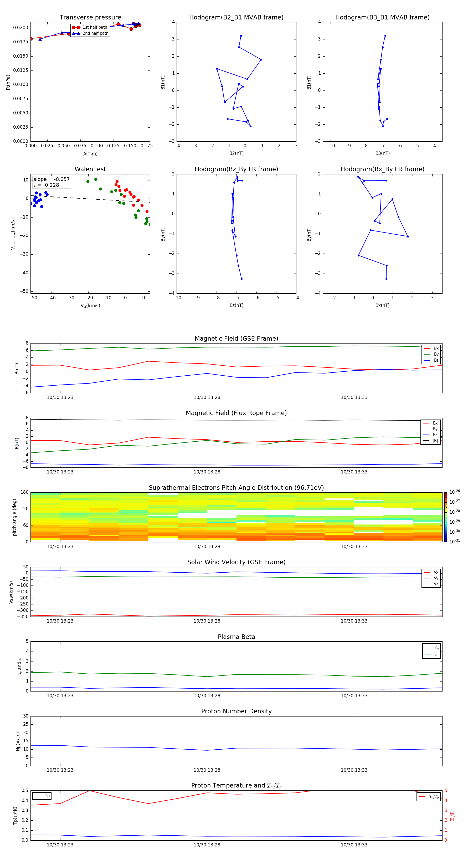This screenshot has width=473, height=868.
Task: Click 'Bz(nT)' x-axis label
Action: pos(236,305)
